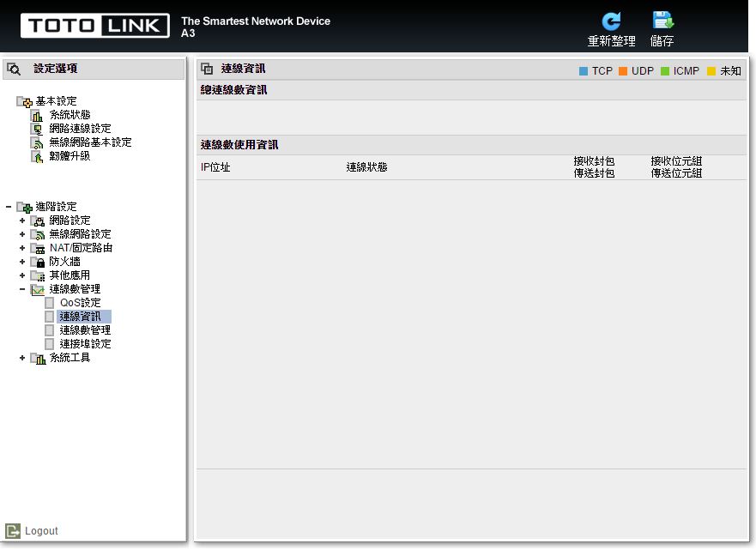This screenshot has width=756, height=550.
Task: Click the 系統工具 label
Action: coord(70,358)
